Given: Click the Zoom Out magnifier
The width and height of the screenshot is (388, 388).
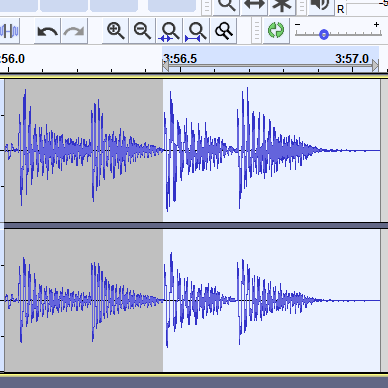Looking at the screenshot, I should (142, 31).
